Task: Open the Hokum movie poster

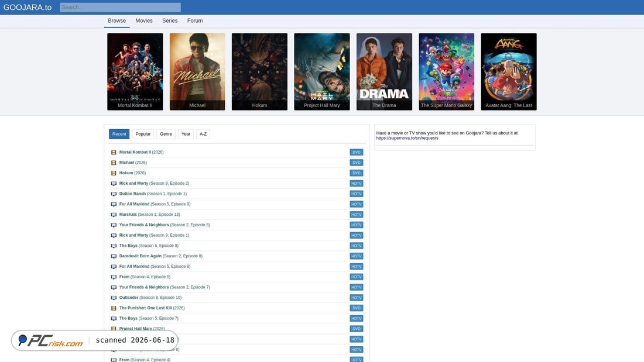Action: coord(259,72)
